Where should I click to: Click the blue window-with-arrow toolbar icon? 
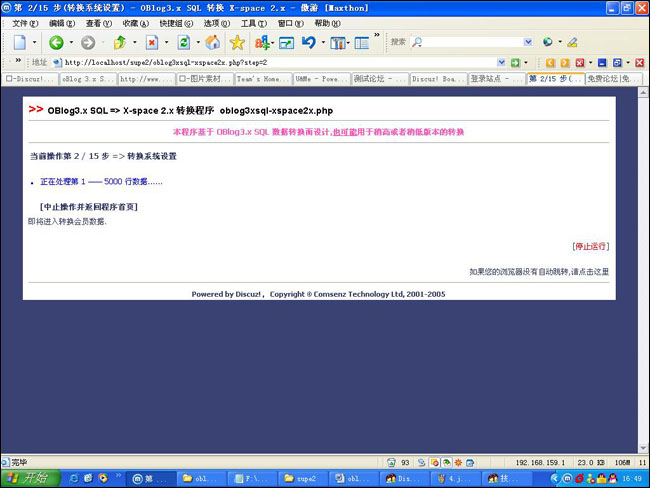[286, 43]
